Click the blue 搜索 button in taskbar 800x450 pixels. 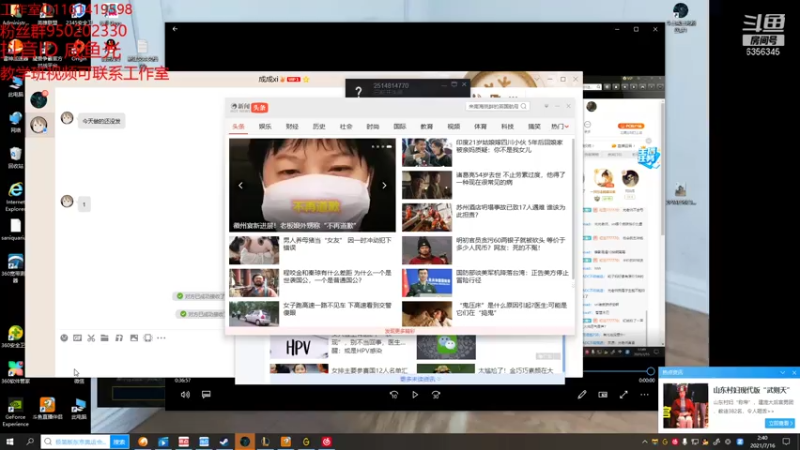pos(119,441)
